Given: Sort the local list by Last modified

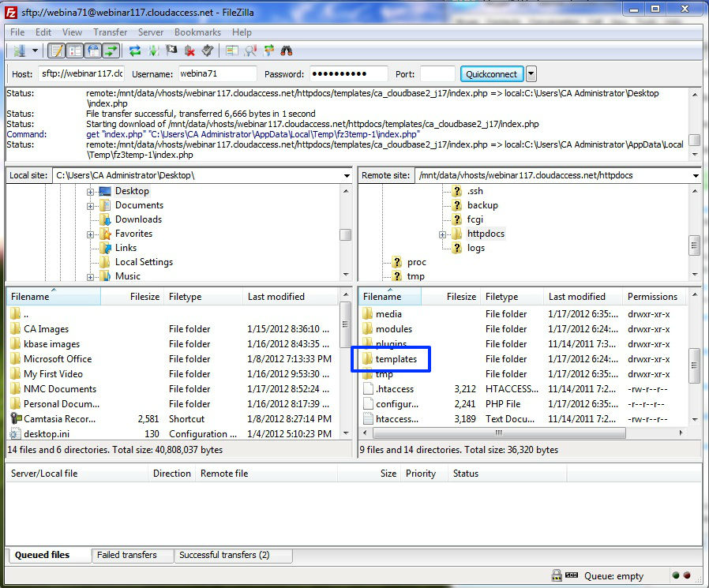Looking at the screenshot, I should [x=291, y=297].
